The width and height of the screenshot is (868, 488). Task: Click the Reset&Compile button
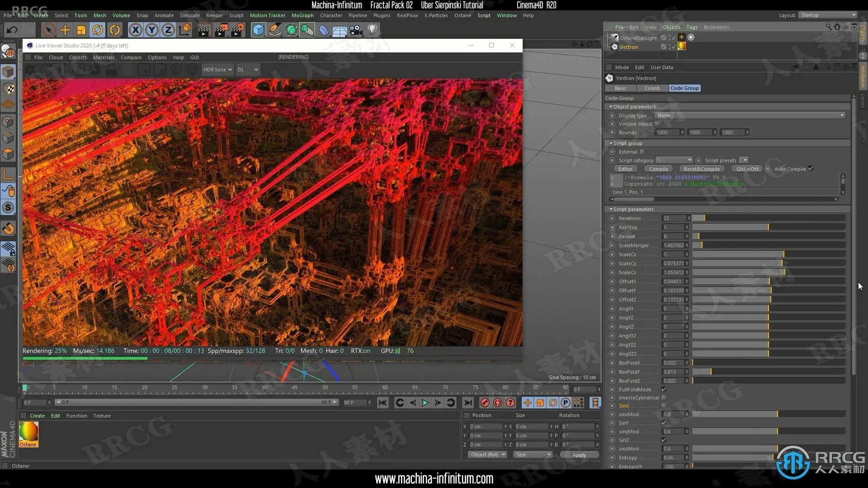tap(701, 169)
